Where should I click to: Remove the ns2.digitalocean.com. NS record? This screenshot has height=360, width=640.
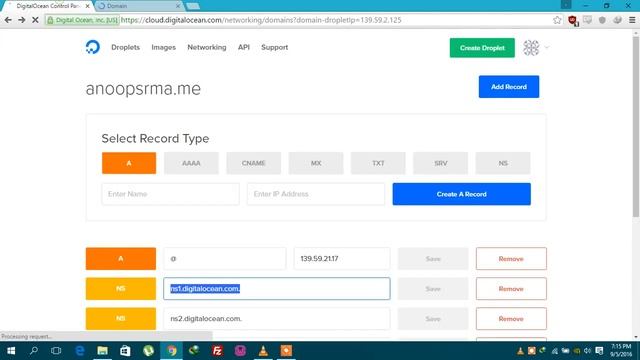511,318
